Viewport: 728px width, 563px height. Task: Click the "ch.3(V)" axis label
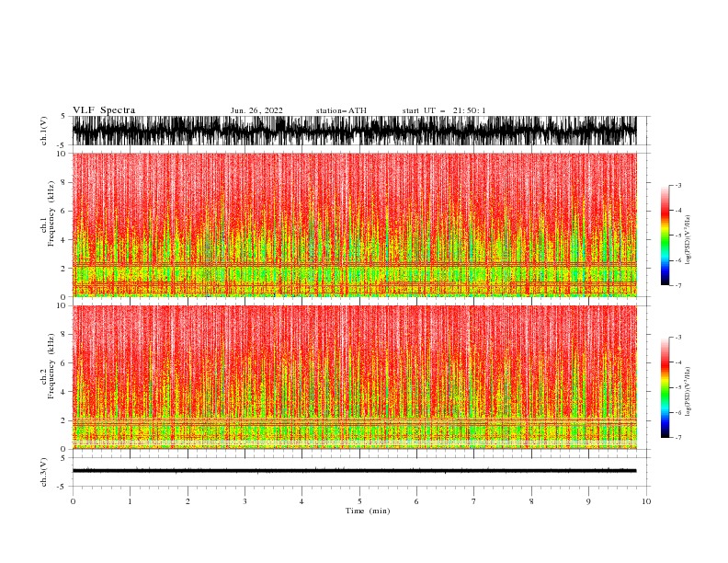pyautogui.click(x=44, y=472)
